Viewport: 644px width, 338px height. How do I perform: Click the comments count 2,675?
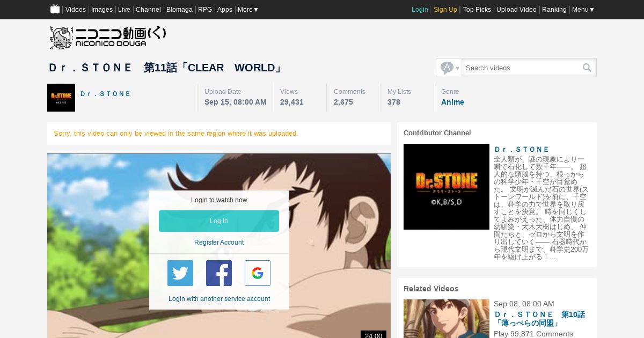point(343,102)
